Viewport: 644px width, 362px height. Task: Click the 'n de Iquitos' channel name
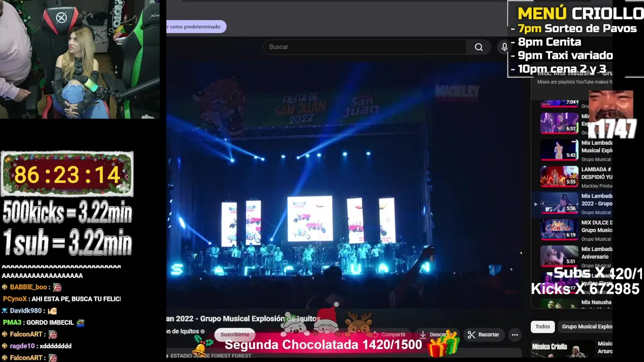pos(183,331)
